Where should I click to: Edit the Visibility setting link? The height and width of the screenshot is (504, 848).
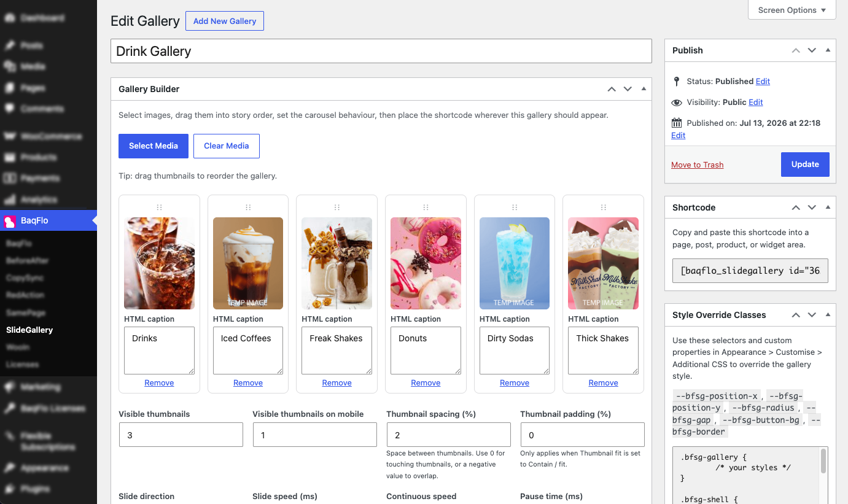click(756, 102)
